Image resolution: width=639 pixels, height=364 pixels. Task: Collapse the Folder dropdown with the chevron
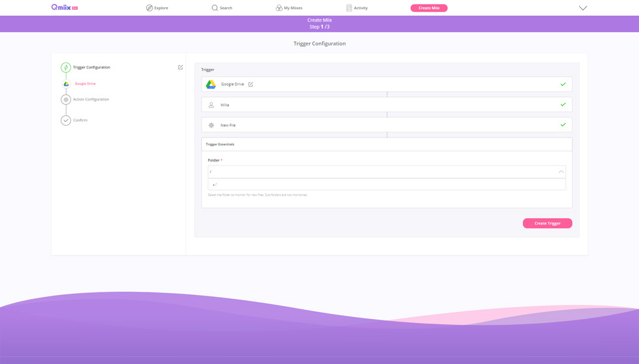point(561,172)
